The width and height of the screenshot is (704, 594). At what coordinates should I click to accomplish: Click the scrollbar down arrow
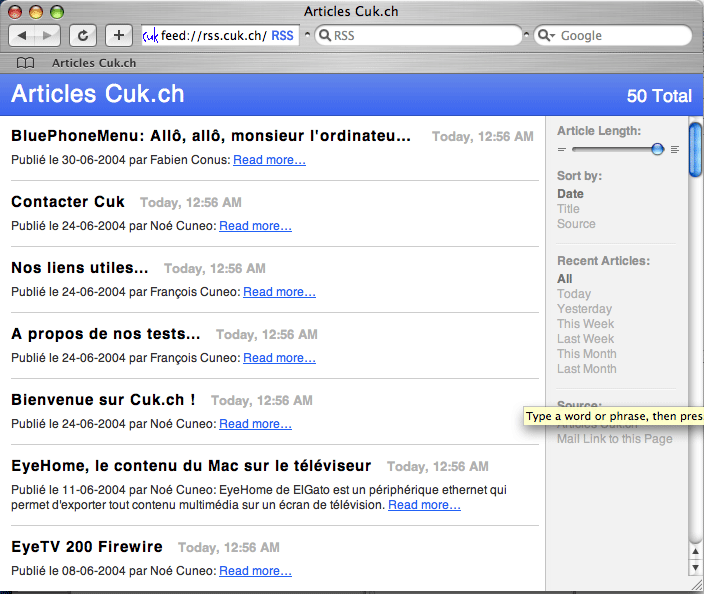coord(695,568)
